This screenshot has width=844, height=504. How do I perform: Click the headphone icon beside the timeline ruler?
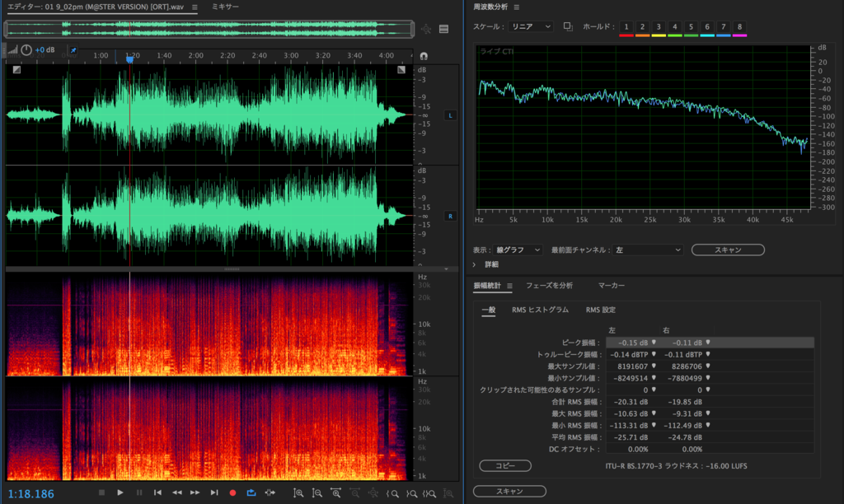pyautogui.click(x=424, y=56)
